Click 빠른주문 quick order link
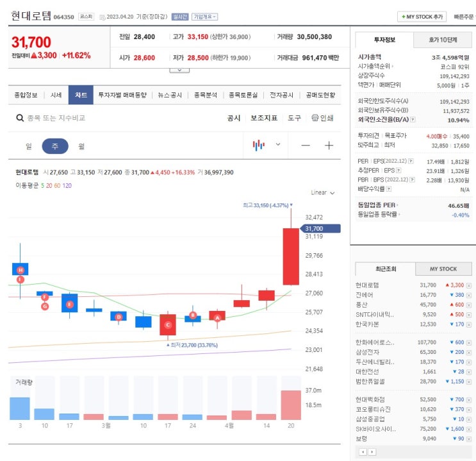 pos(464,17)
